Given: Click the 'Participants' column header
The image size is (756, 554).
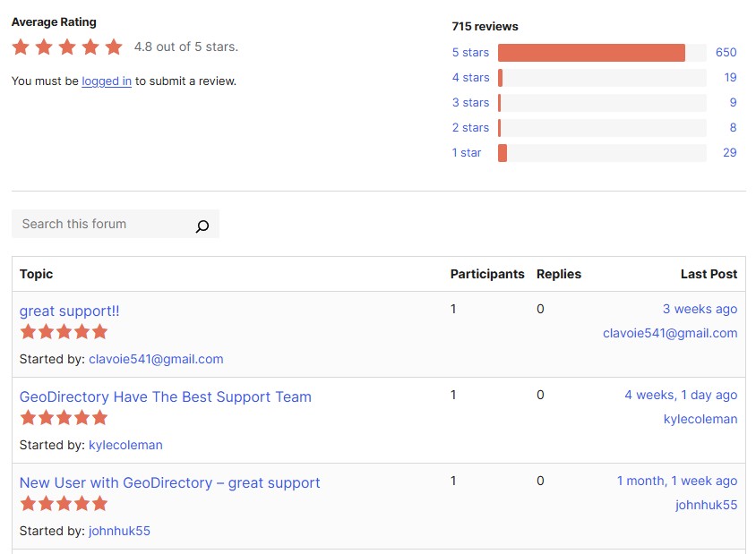Looking at the screenshot, I should pos(487,274).
